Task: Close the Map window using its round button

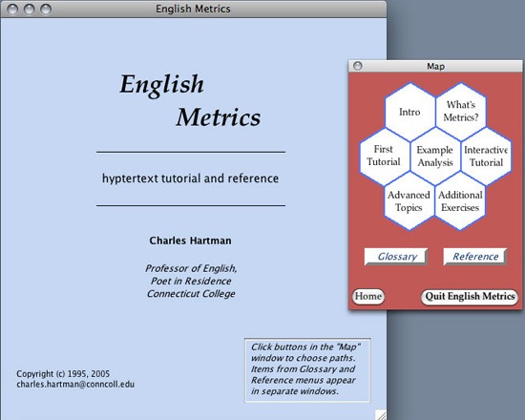Action: point(358,66)
